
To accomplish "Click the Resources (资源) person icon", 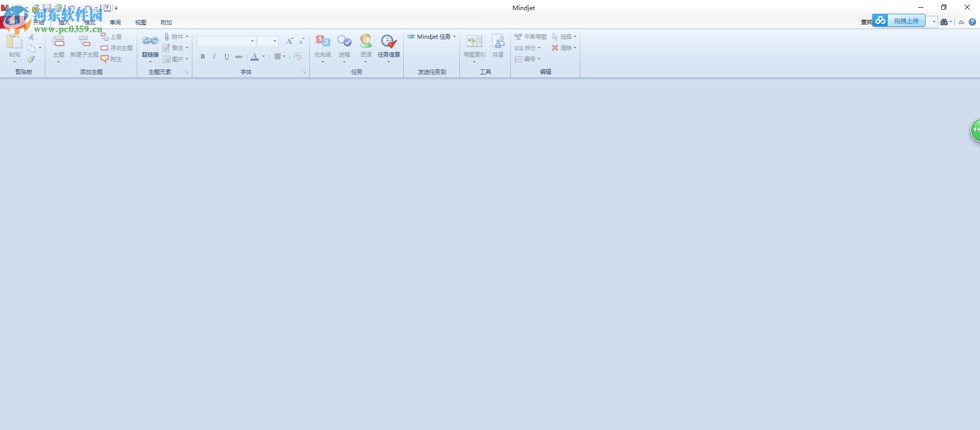I will (x=366, y=41).
